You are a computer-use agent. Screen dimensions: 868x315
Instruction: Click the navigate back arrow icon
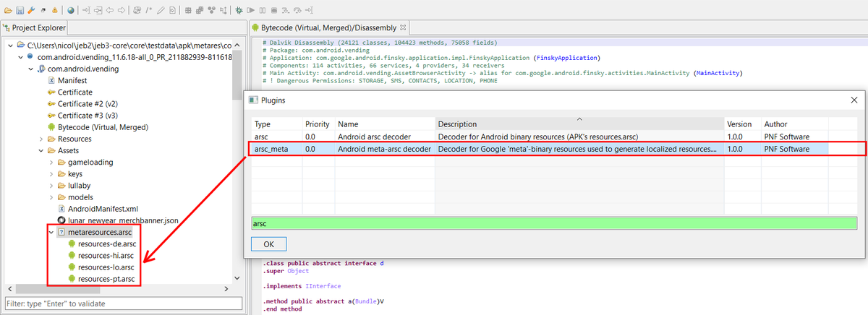pos(109,10)
